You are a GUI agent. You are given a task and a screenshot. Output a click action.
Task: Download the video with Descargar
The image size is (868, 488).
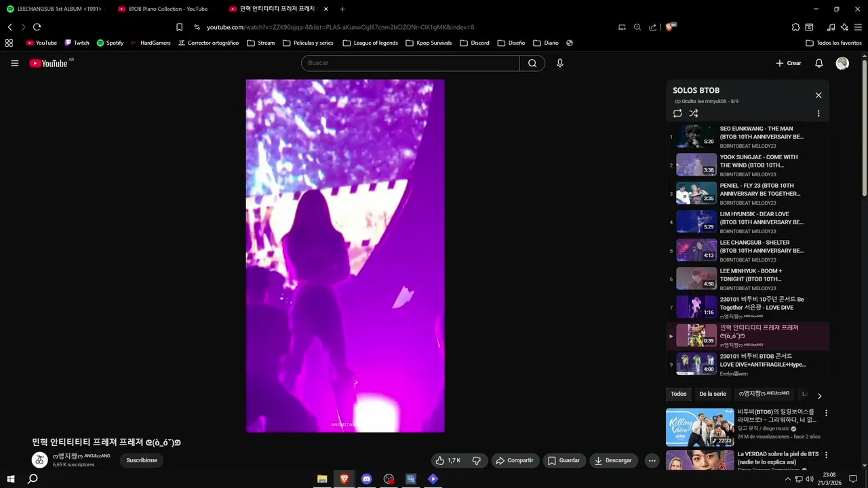613,460
